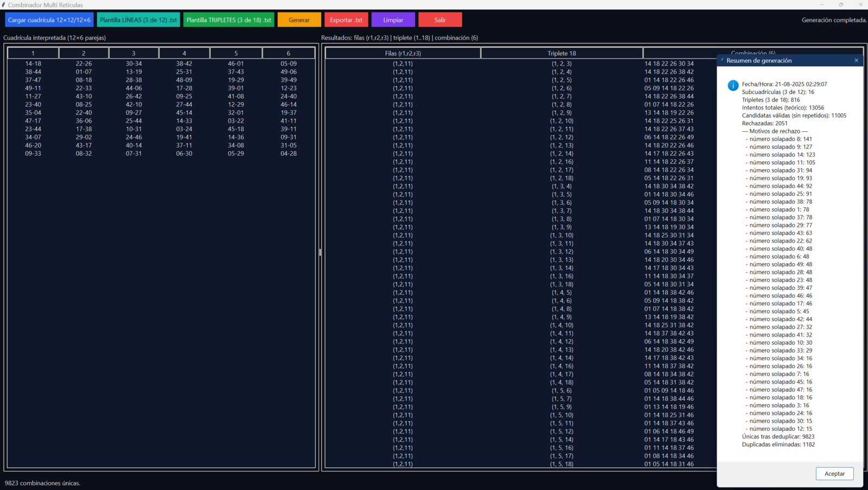
Task: Click the número solapado 8: 141 line
Action: tap(778, 139)
